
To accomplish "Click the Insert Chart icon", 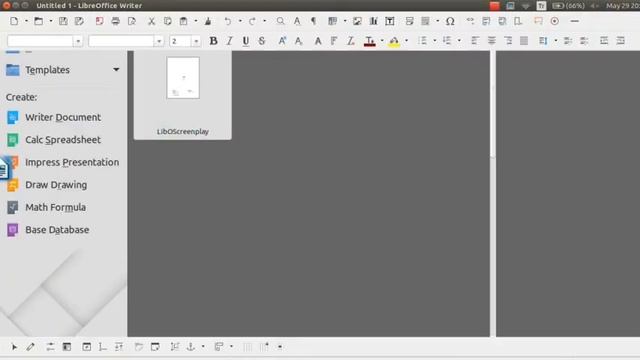I will point(373,21).
